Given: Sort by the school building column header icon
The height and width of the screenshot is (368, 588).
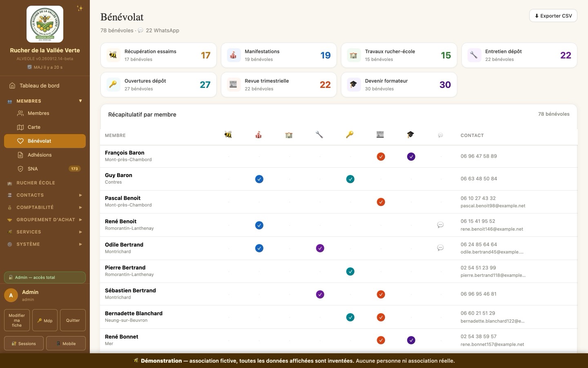Looking at the screenshot, I should tap(289, 135).
